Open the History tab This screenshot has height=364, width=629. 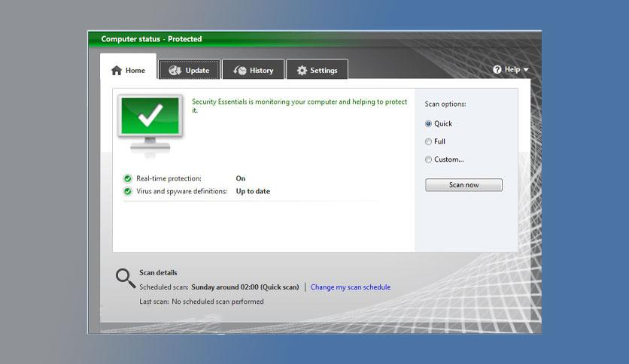(254, 71)
